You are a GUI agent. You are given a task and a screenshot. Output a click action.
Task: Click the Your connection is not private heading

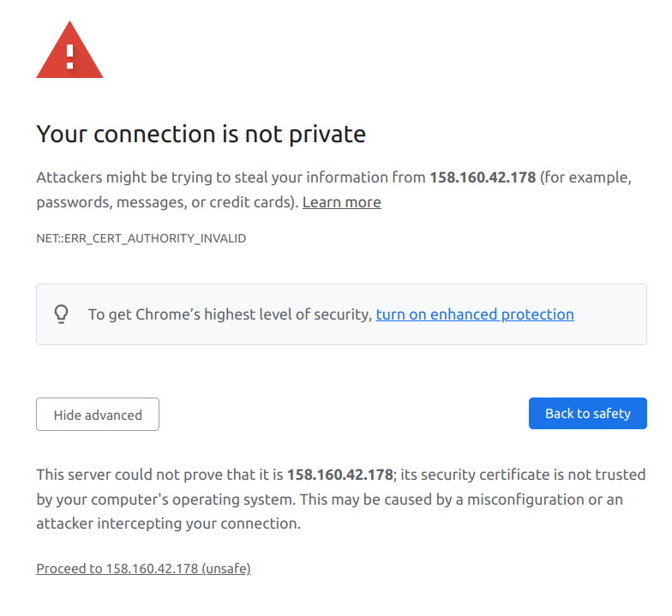point(201,134)
